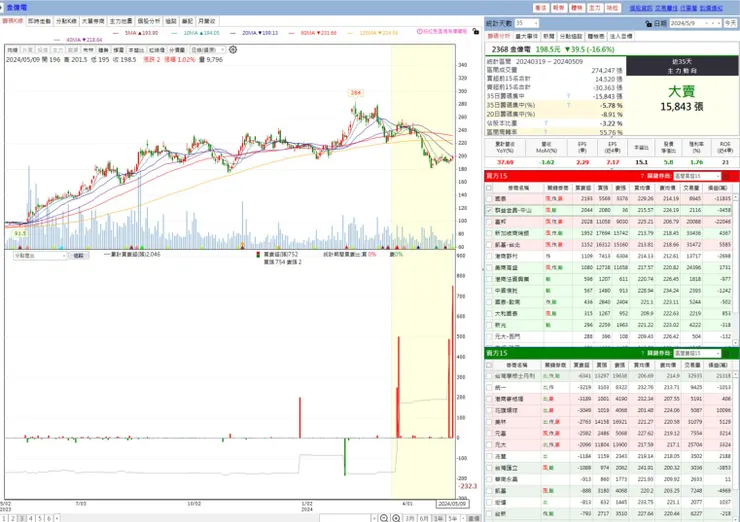Sort 買方15 table by 買賣超 column
The image size is (740, 522).
[x=583, y=188]
